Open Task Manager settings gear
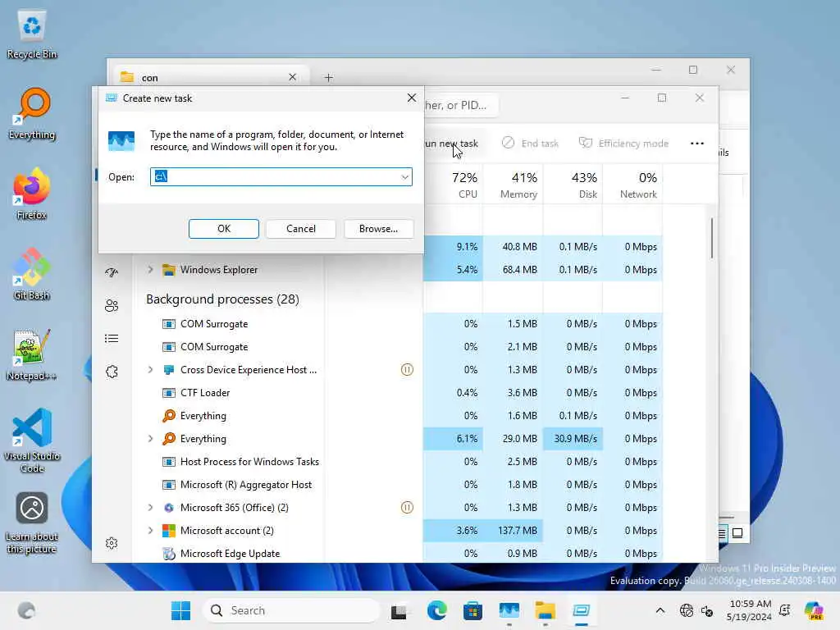 [x=112, y=543]
